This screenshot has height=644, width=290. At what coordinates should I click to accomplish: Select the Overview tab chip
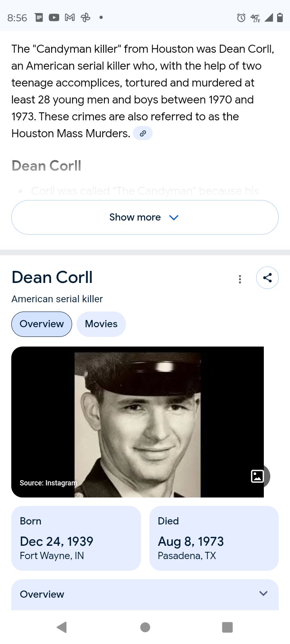tap(41, 324)
